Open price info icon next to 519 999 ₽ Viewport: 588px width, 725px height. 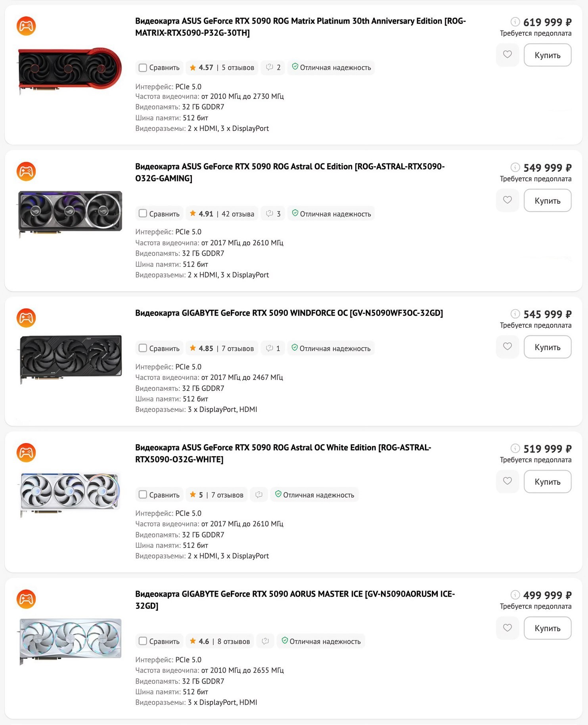(x=515, y=448)
